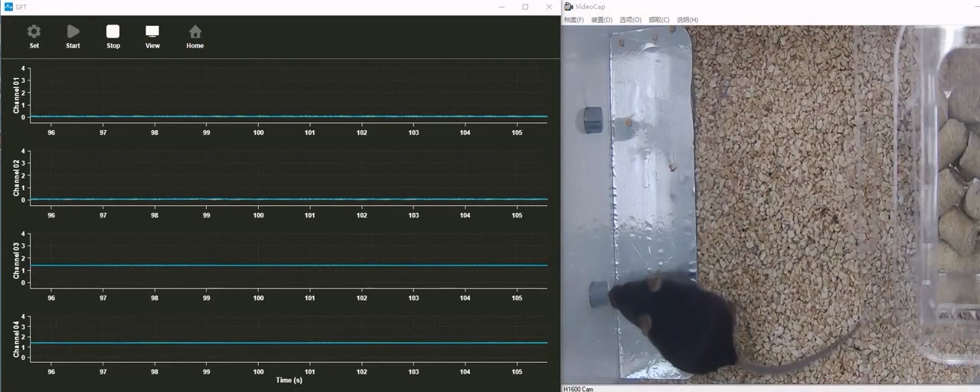Open the 装置(D) device menu
This screenshot has height=392, width=980.
click(602, 20)
